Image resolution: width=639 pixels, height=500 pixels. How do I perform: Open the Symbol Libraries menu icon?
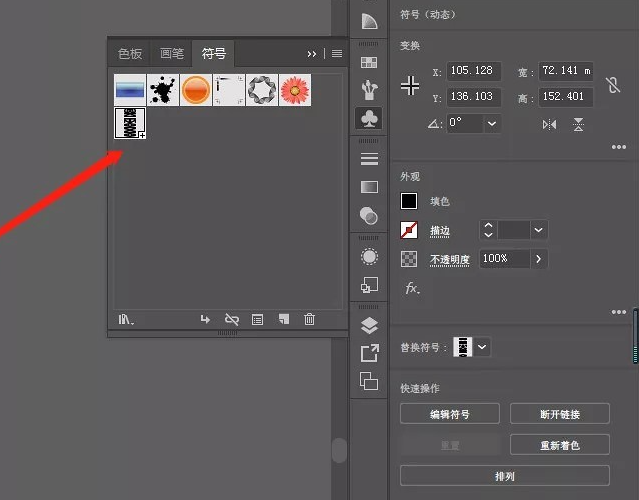(x=126, y=319)
